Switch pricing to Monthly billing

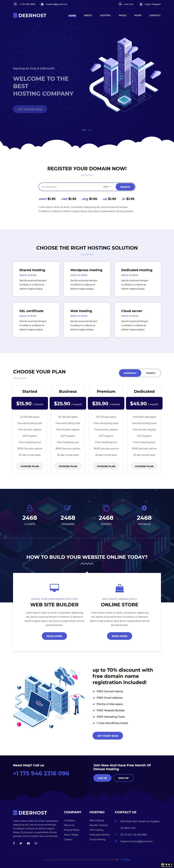click(130, 373)
